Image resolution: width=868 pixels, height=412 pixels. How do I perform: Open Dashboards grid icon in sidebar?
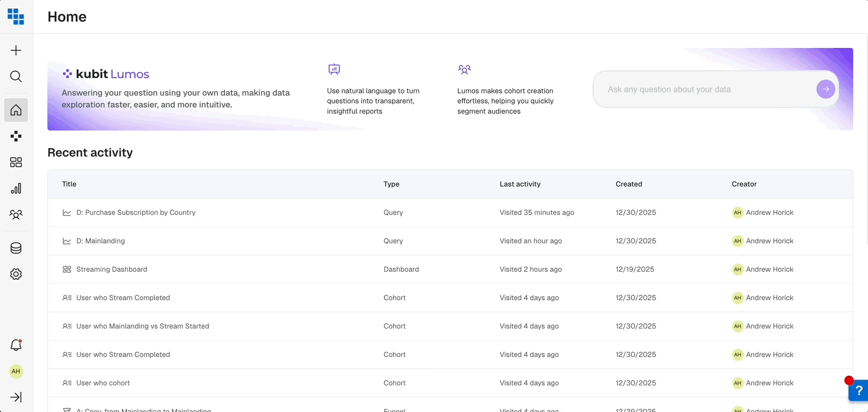point(16,162)
